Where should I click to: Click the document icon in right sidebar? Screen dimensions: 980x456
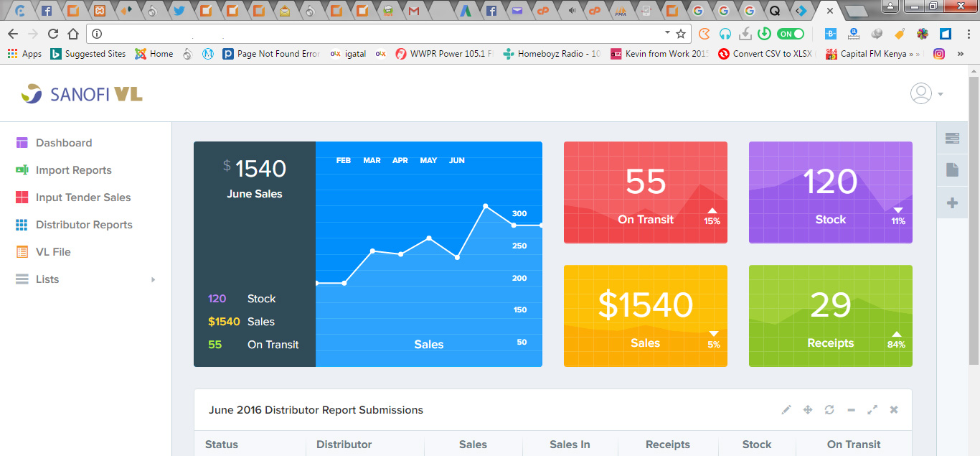[x=952, y=170]
